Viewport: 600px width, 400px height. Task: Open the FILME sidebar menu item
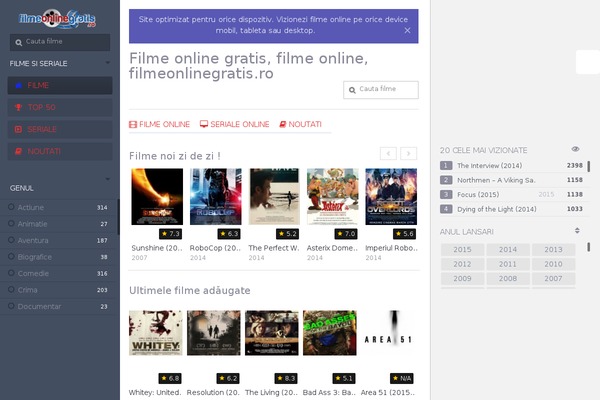coord(60,85)
